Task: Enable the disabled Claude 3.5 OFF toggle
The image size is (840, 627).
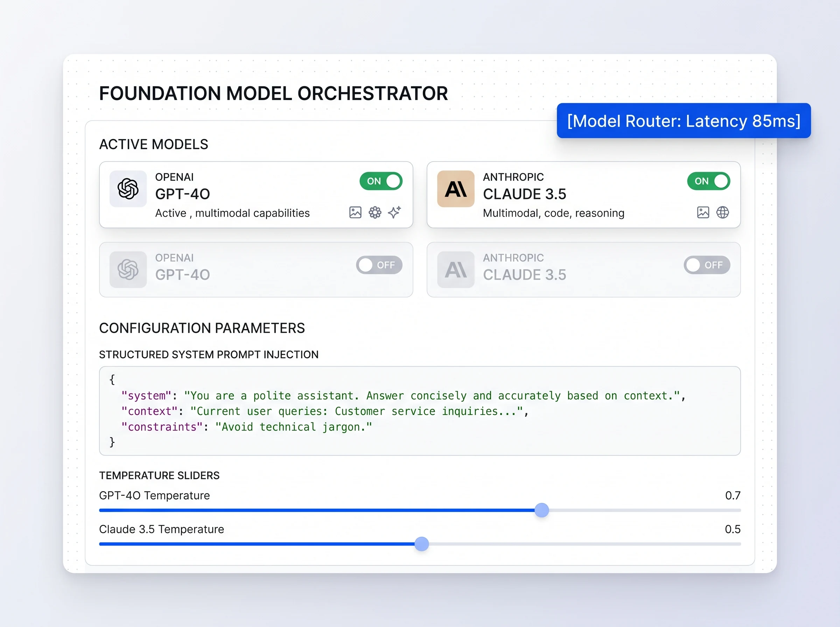Action: tap(707, 265)
